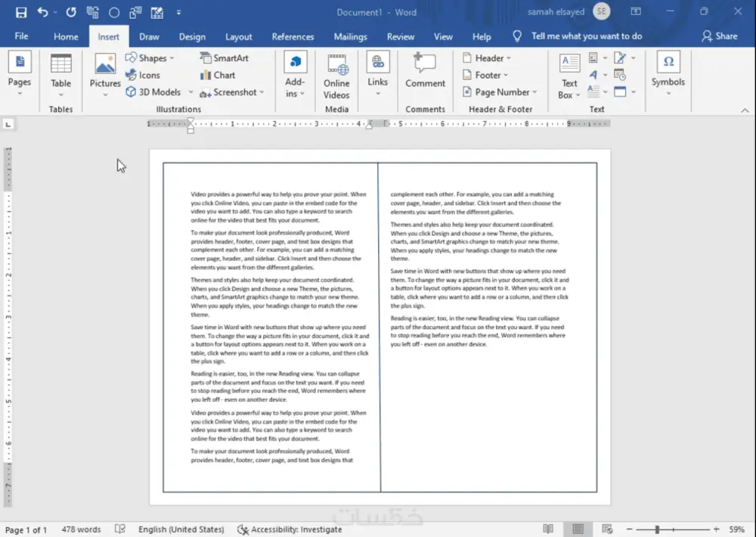Click the Share button

click(x=718, y=36)
